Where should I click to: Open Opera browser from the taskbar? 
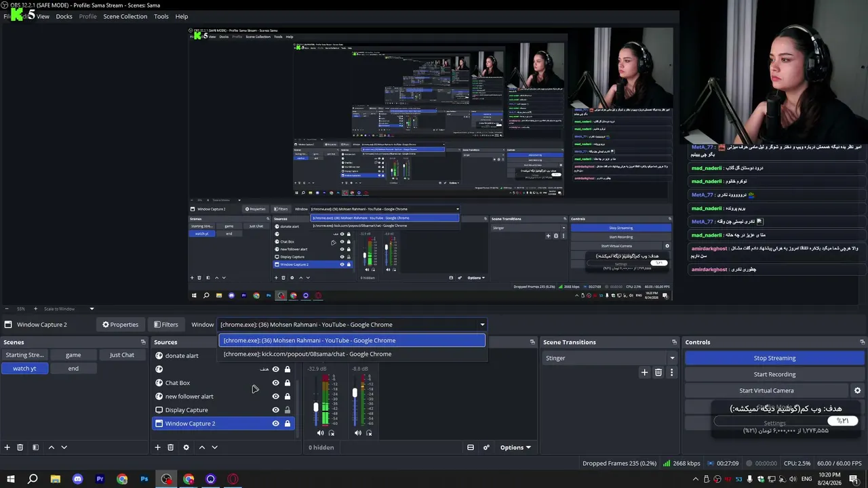click(233, 479)
